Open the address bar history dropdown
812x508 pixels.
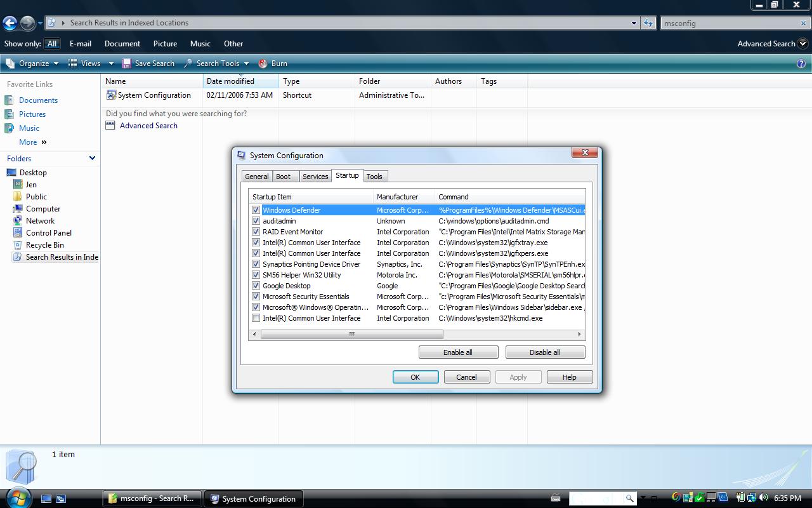tap(634, 23)
